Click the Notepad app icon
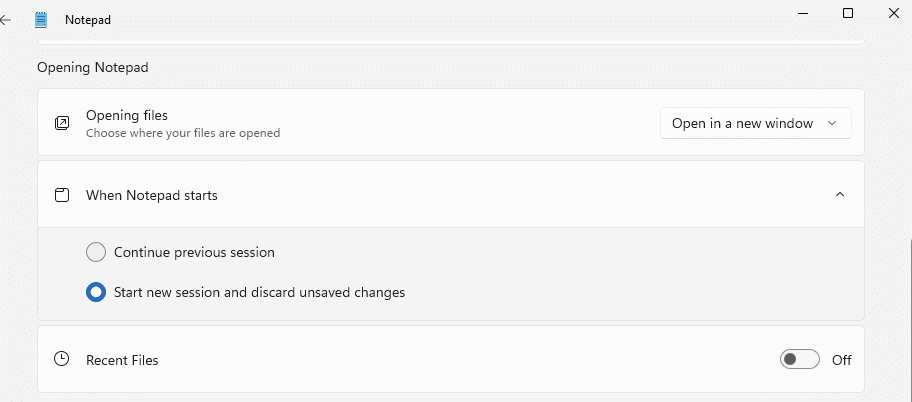 (41, 19)
